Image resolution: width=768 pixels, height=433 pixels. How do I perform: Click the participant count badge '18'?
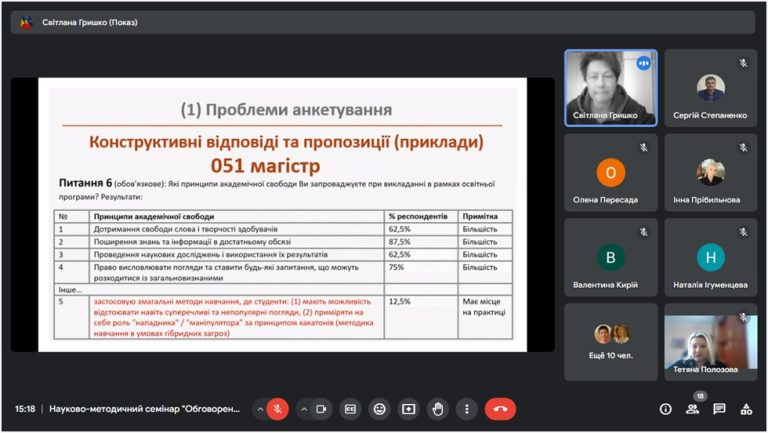[x=700, y=396]
